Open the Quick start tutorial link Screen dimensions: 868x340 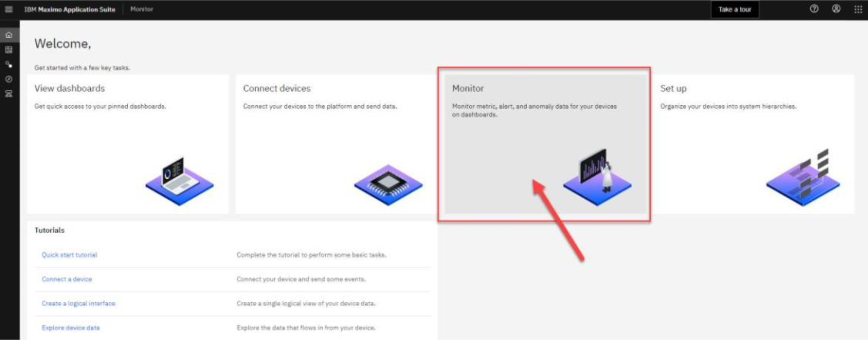[69, 255]
